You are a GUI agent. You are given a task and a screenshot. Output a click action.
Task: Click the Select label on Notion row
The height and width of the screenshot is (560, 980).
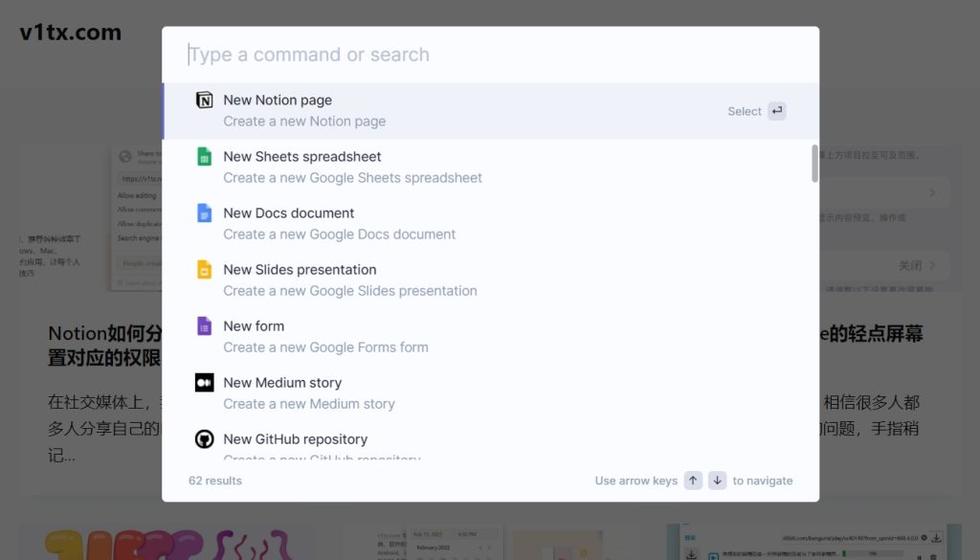[x=745, y=111]
